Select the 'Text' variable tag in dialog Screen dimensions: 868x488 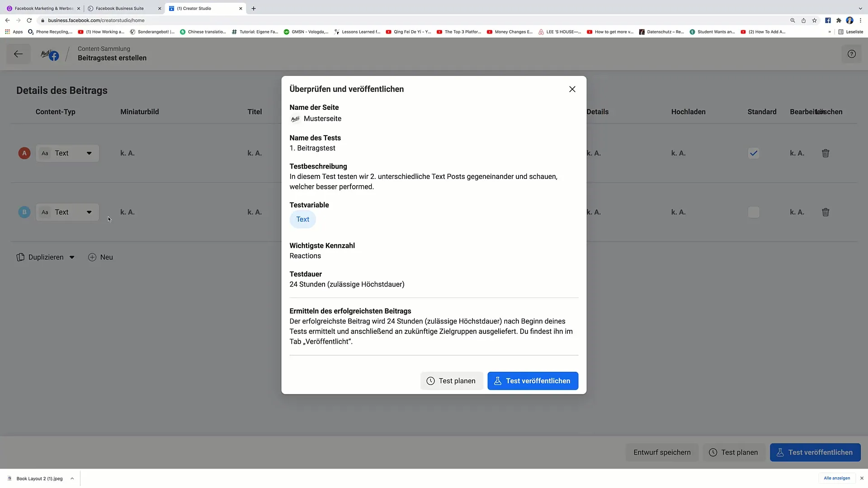[x=303, y=219]
